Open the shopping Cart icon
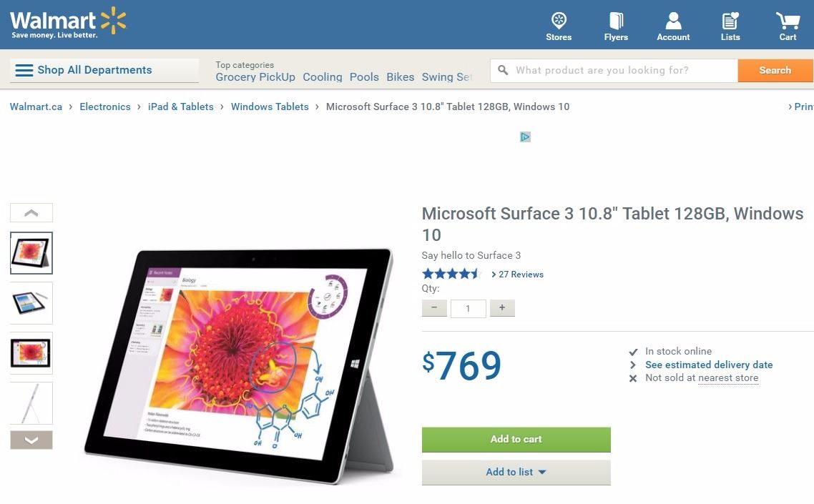Screen dimensions: 814x504 pos(788,26)
